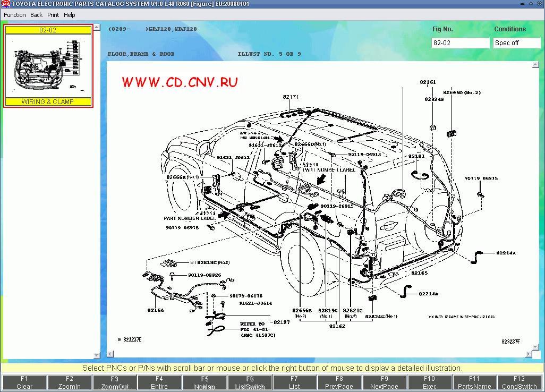Viewport: 545px width, 392px height.
Task: Select part number 82164 label
Action: (x=155, y=310)
